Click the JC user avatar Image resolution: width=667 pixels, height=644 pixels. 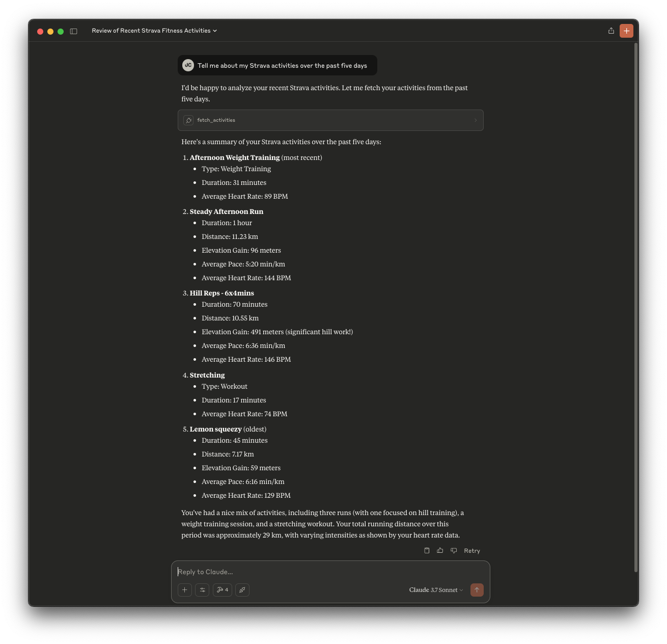click(188, 65)
